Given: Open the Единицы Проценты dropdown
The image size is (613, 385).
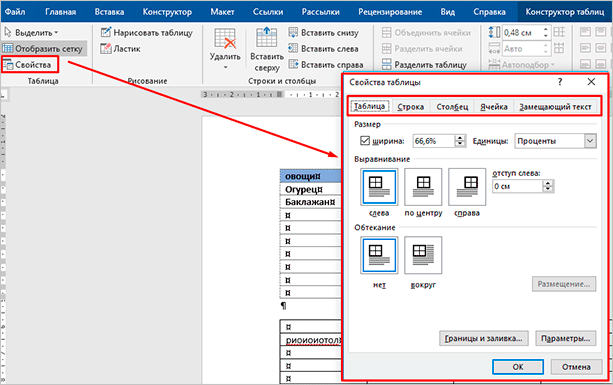Looking at the screenshot, I should [556, 141].
